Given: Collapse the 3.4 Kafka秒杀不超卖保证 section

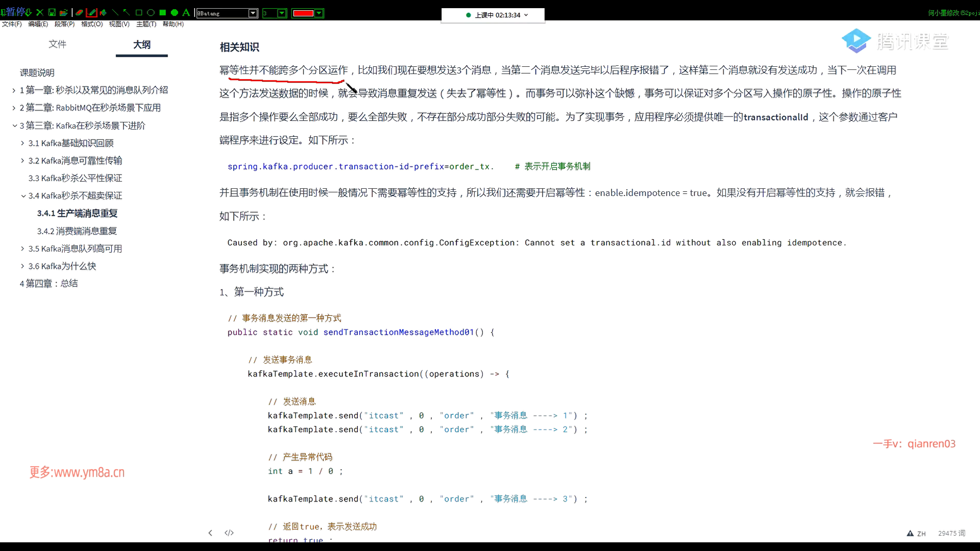Looking at the screenshot, I should [23, 196].
